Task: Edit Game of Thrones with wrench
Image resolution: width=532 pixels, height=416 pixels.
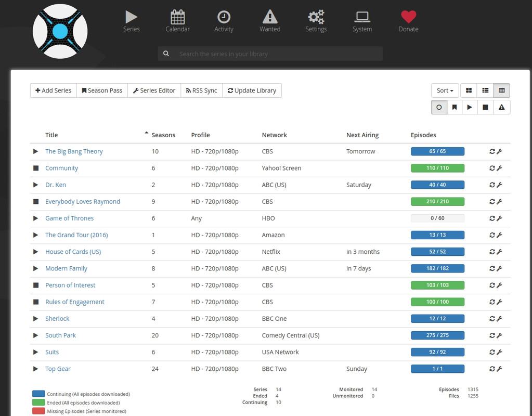Action: point(499,218)
